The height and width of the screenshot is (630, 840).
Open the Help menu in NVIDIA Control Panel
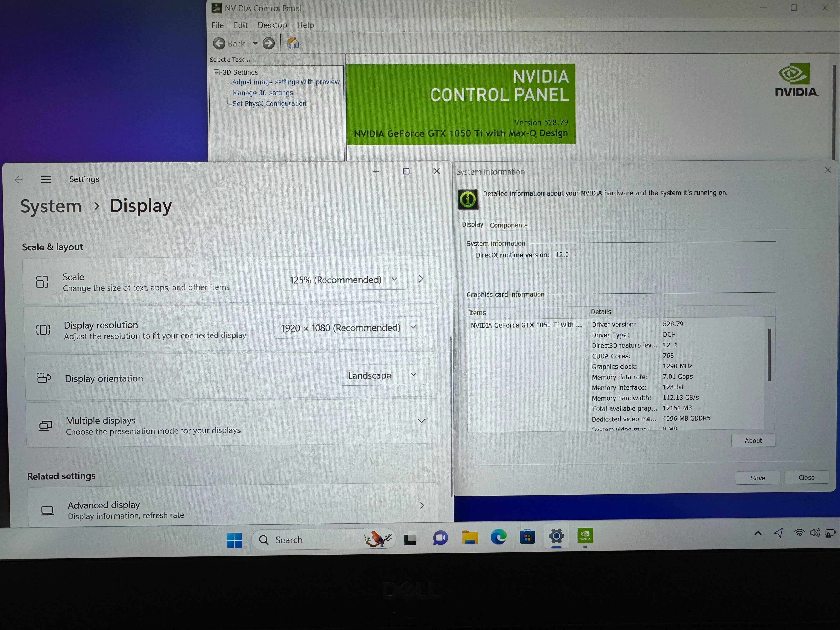click(305, 25)
